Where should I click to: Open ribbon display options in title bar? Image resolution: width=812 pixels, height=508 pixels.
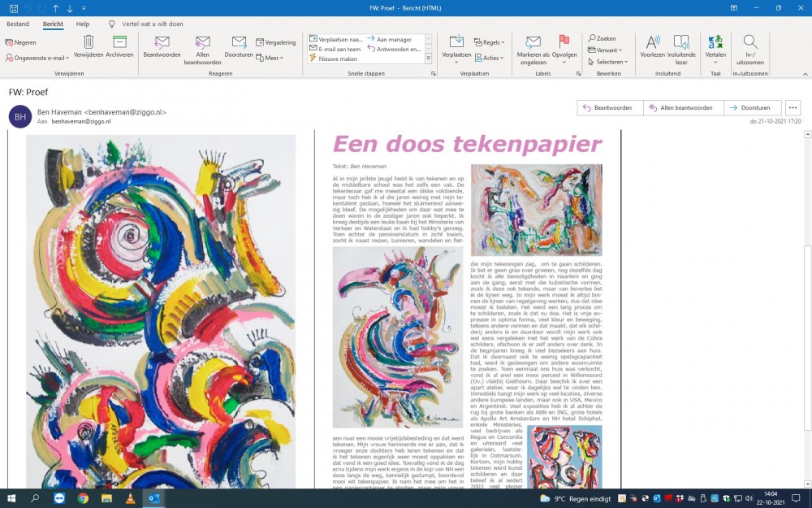click(734, 8)
